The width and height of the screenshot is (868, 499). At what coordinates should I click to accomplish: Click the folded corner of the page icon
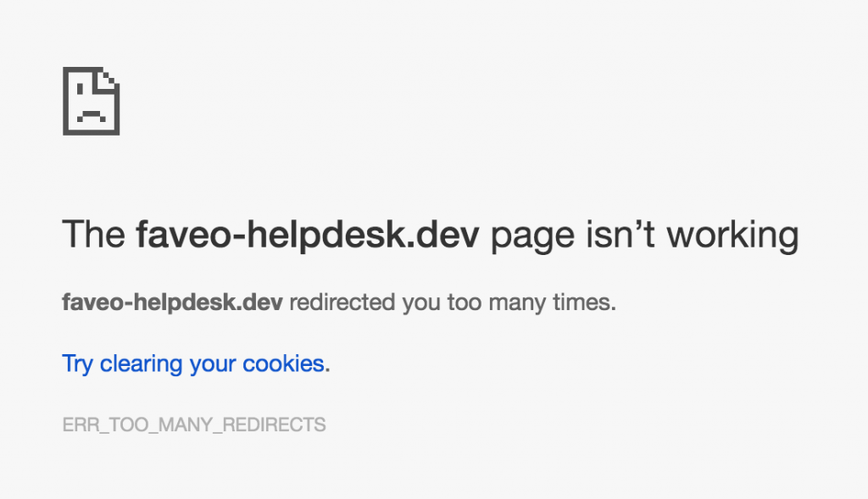(x=109, y=78)
